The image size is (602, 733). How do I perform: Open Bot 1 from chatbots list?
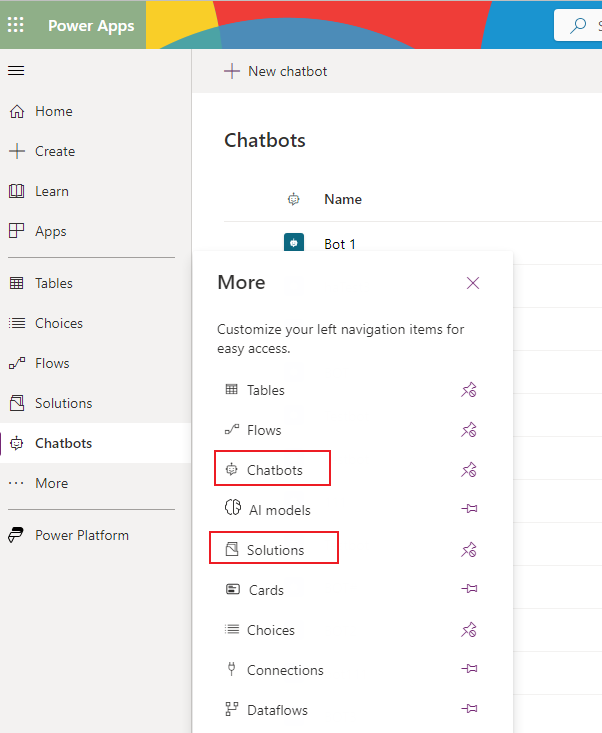[x=340, y=244]
